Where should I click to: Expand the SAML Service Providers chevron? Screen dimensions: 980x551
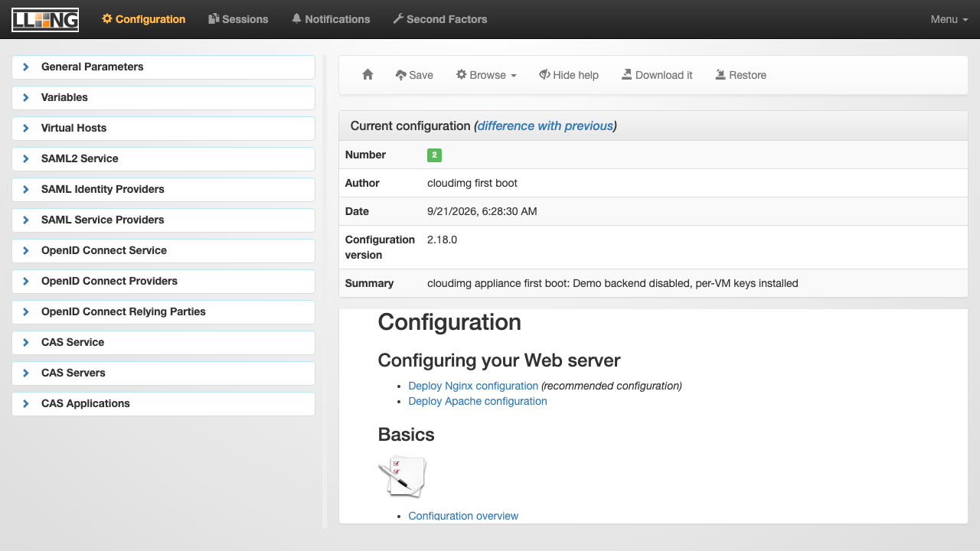pyautogui.click(x=25, y=220)
